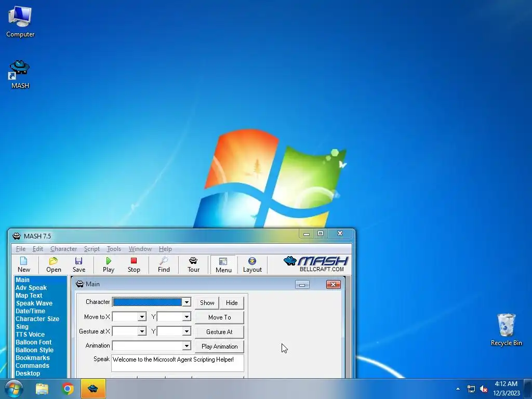
Task: Expand the Character dropdown arrow
Action: click(x=187, y=302)
